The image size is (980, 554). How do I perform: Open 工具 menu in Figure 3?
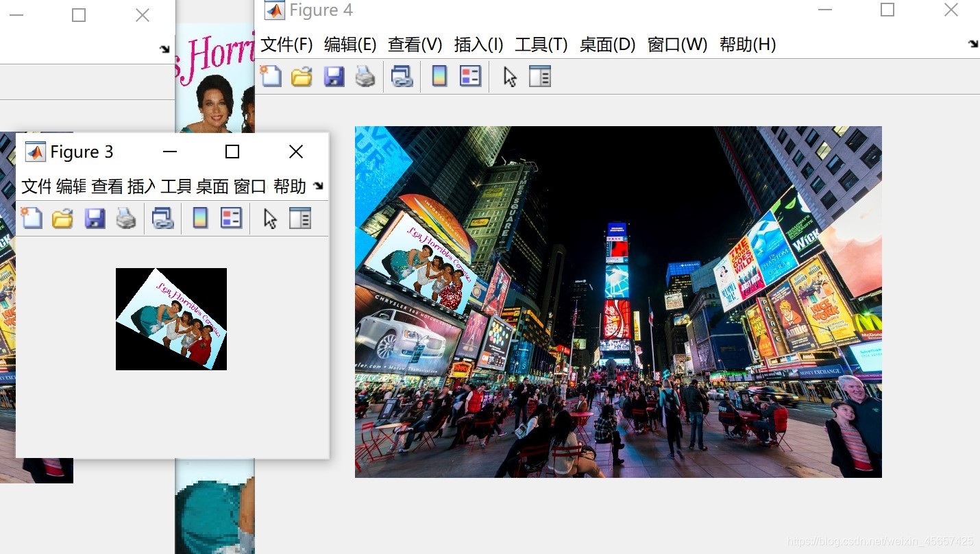pos(176,186)
